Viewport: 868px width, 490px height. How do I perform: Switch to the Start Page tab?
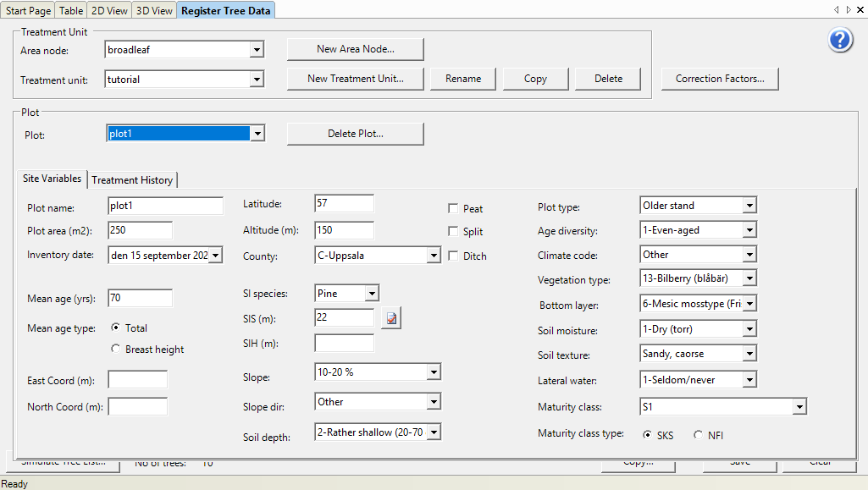28,10
